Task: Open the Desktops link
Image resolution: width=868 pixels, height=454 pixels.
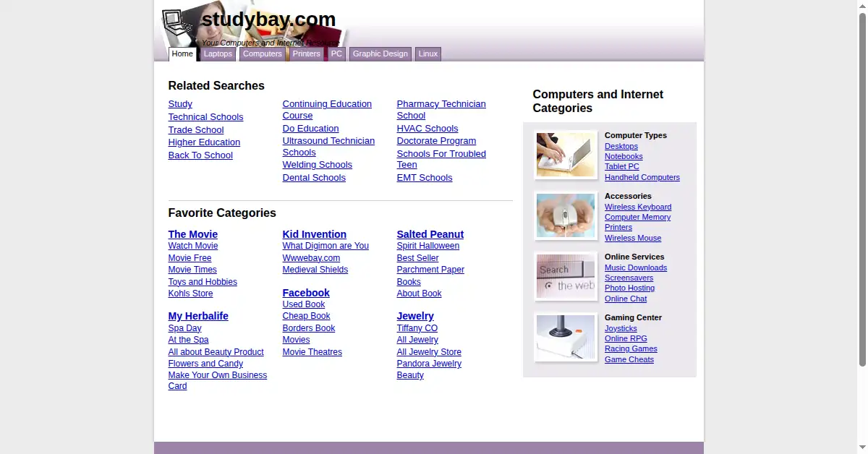Action: coord(621,146)
